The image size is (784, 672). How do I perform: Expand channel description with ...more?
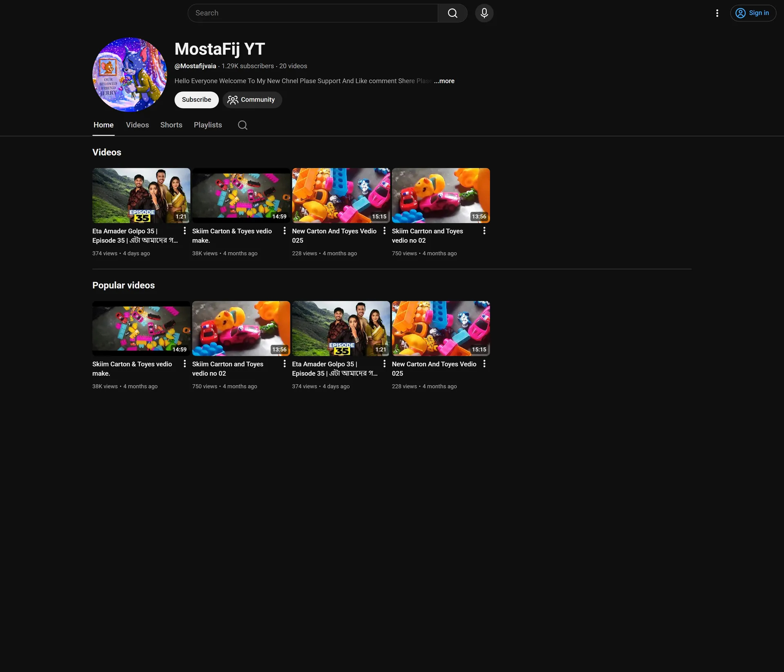444,81
